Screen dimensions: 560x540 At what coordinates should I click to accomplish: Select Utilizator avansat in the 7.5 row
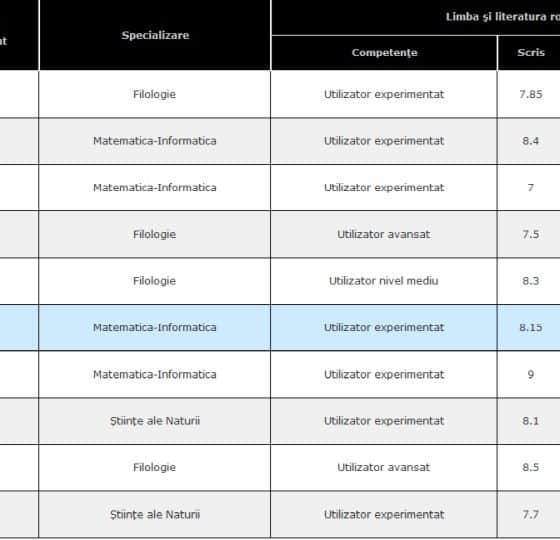pyautogui.click(x=384, y=234)
